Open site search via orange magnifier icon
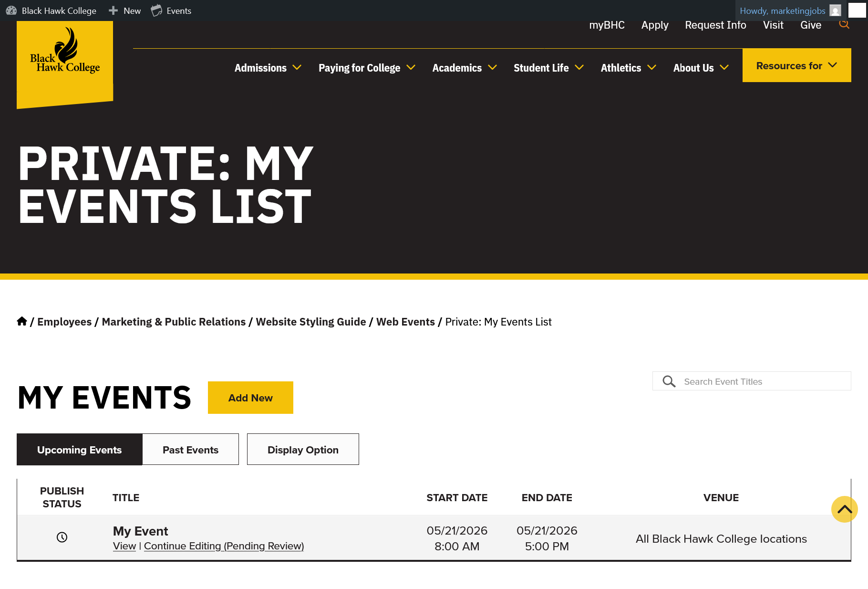 (x=844, y=24)
